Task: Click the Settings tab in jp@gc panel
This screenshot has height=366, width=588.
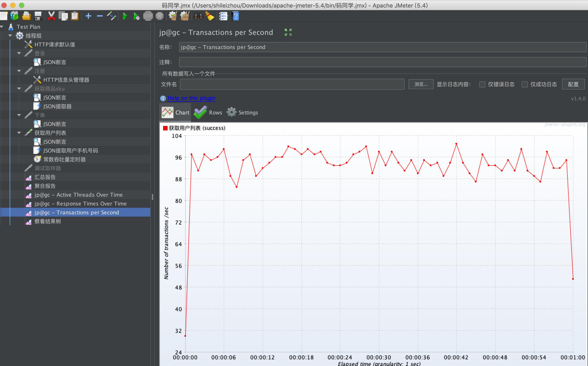Action: [243, 112]
